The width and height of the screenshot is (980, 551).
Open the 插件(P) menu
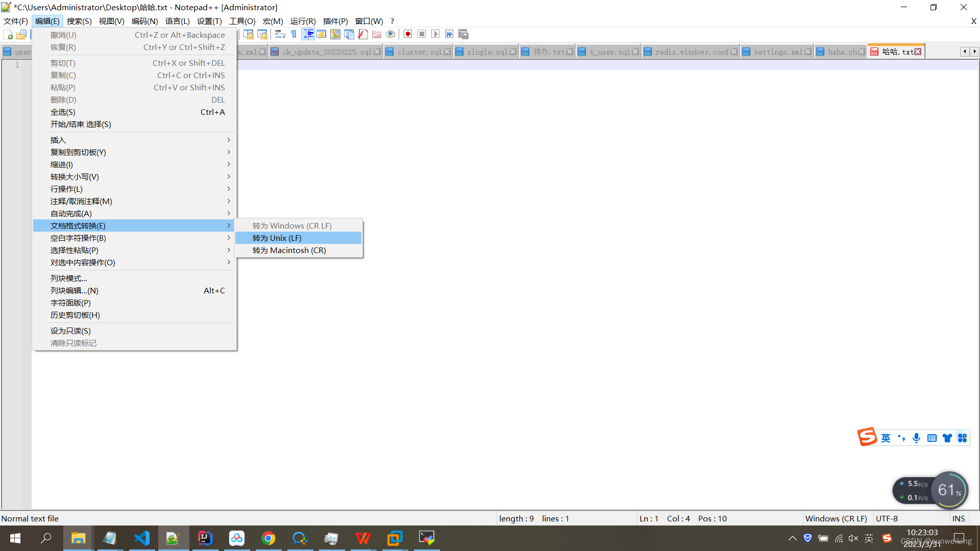(335, 21)
